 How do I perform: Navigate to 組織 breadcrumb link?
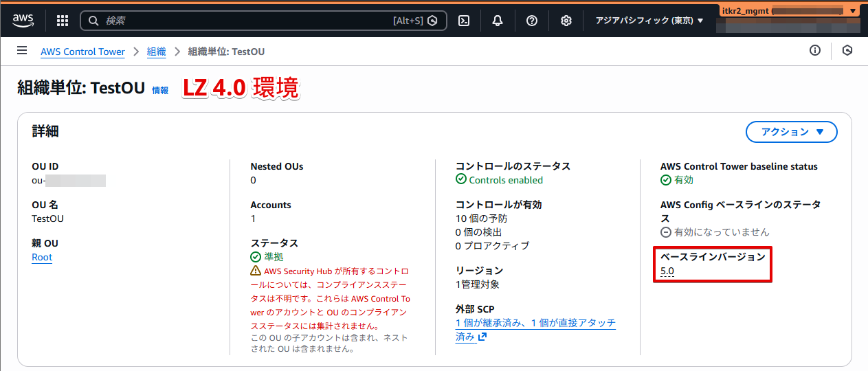pyautogui.click(x=156, y=52)
